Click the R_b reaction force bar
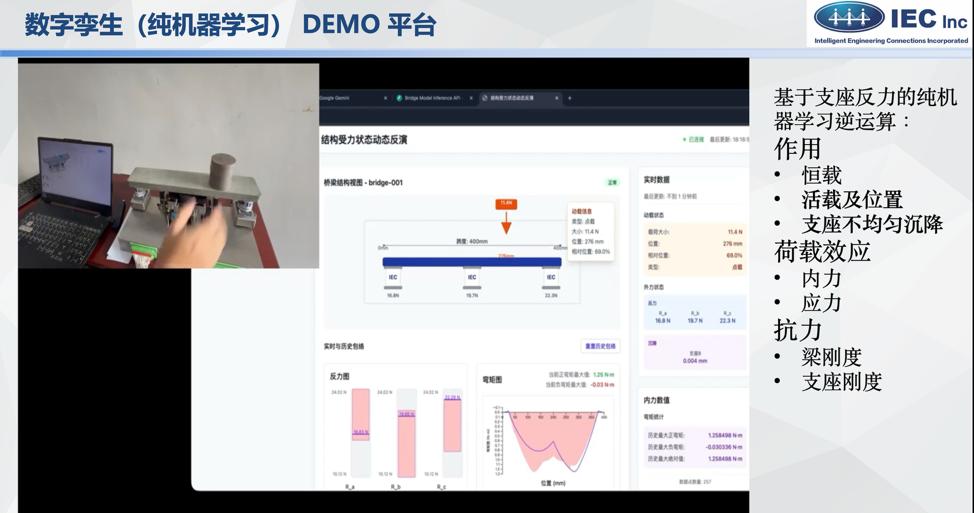This screenshot has height=513, width=974. pos(405,432)
